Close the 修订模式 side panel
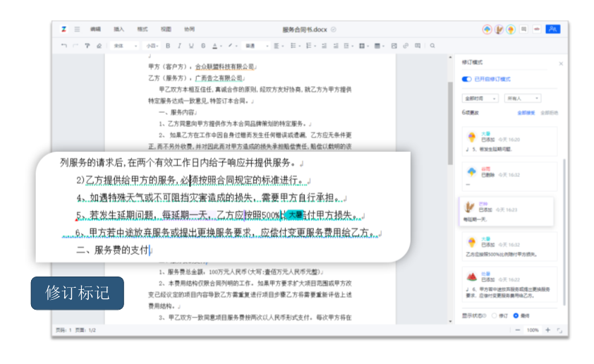The height and width of the screenshot is (364, 594). (x=561, y=63)
